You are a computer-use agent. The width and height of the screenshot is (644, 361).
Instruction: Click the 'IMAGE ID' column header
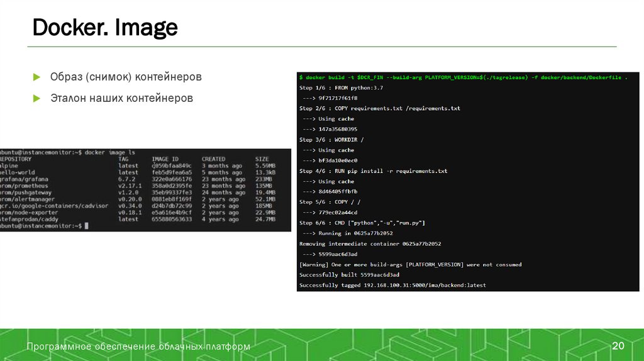tap(165, 159)
